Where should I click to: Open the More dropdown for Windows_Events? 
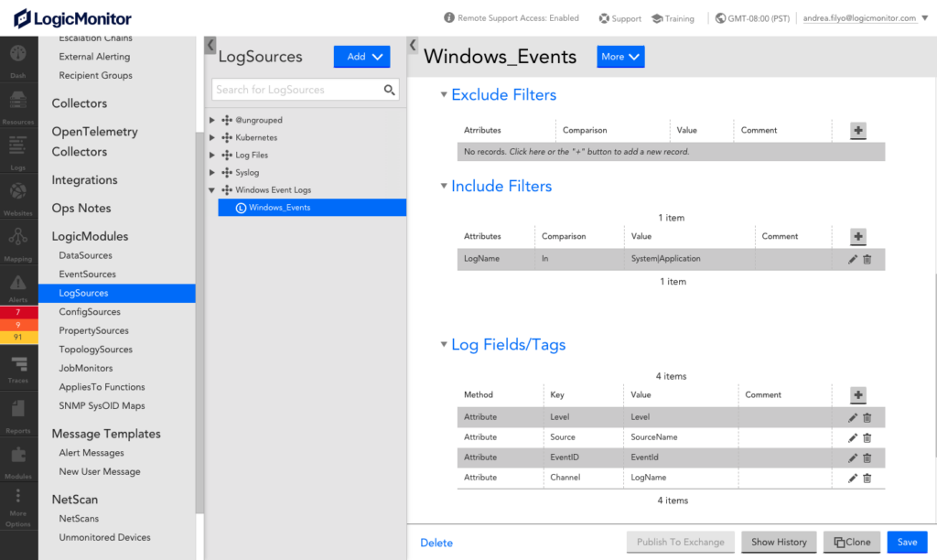click(620, 57)
